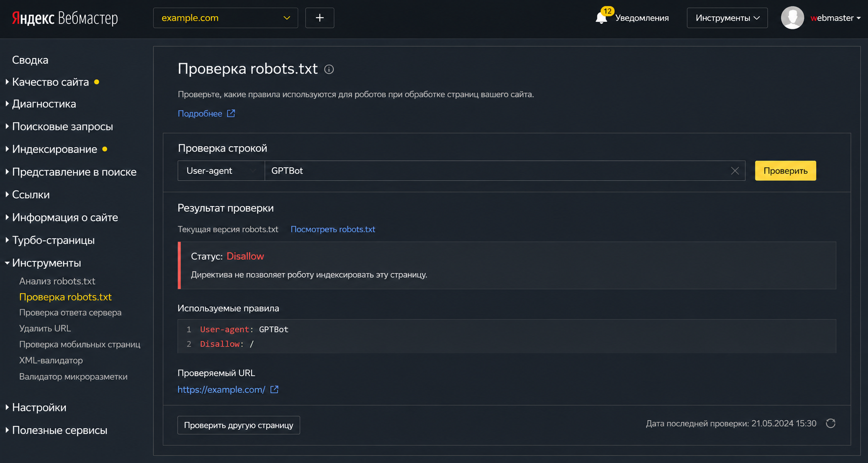
Task: Click rule line Disallow: /
Action: (227, 344)
